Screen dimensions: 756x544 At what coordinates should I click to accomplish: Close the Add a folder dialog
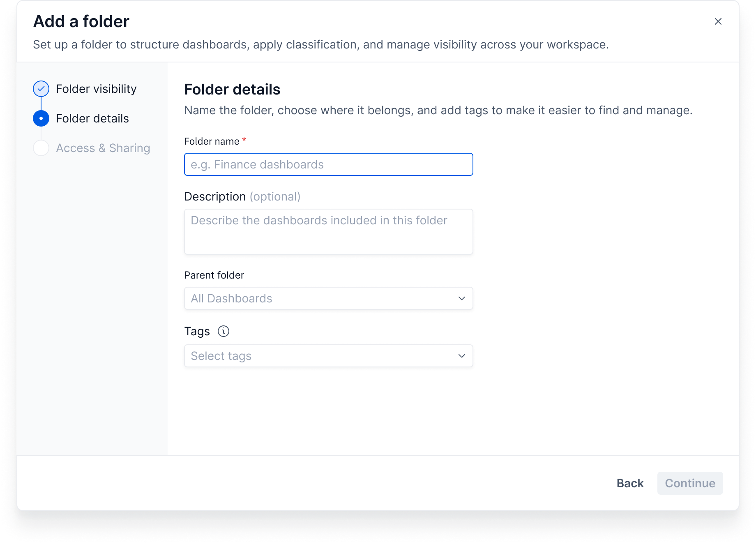(718, 21)
